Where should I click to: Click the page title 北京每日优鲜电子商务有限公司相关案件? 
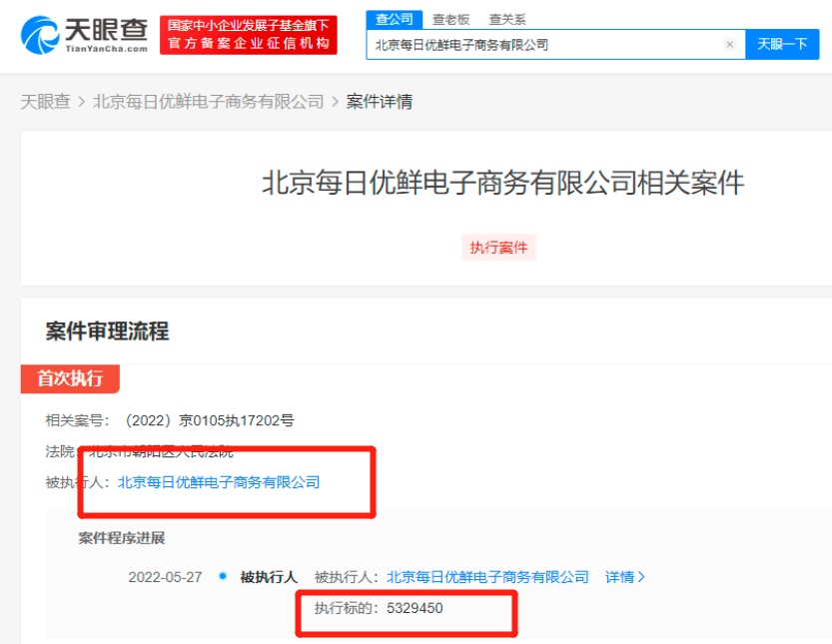[503, 183]
